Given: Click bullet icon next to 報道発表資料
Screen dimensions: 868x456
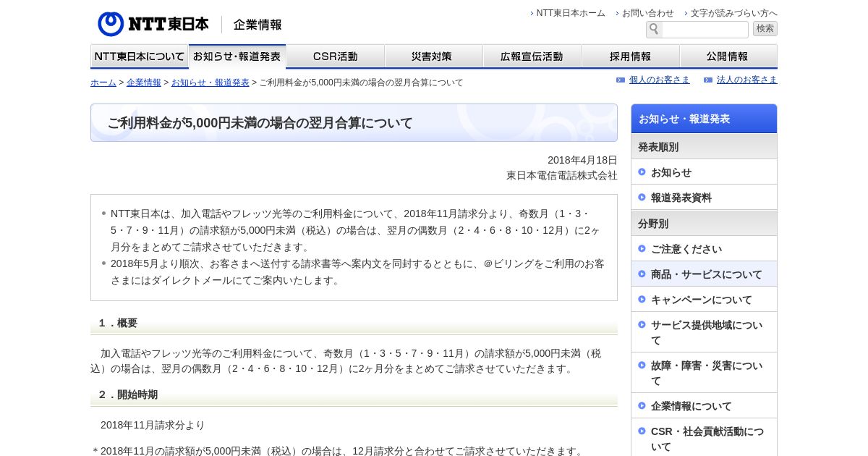Looking at the screenshot, I should pos(642,197).
